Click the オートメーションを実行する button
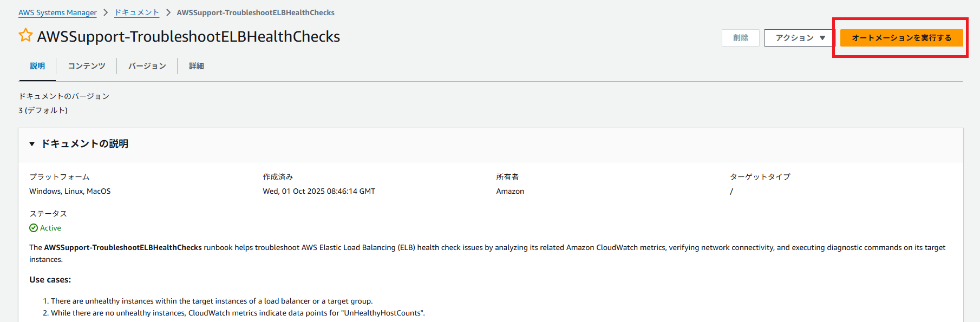Viewport: 980px width, 322px height. click(901, 38)
